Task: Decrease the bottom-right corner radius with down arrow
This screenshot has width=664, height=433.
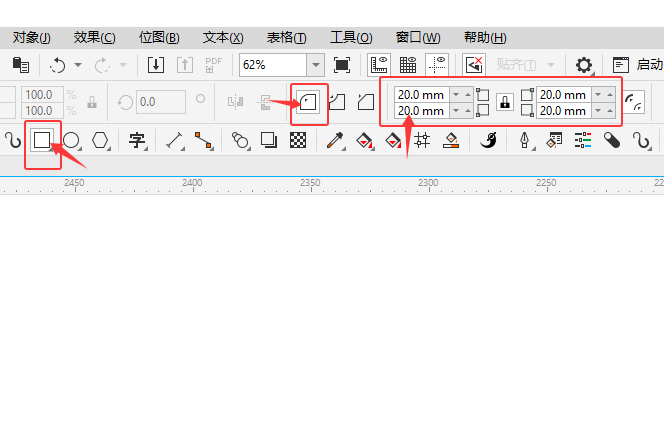Action: 598,111
